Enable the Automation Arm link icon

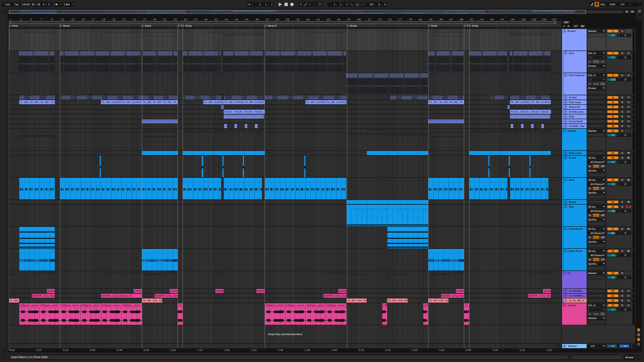click(x=305, y=4)
